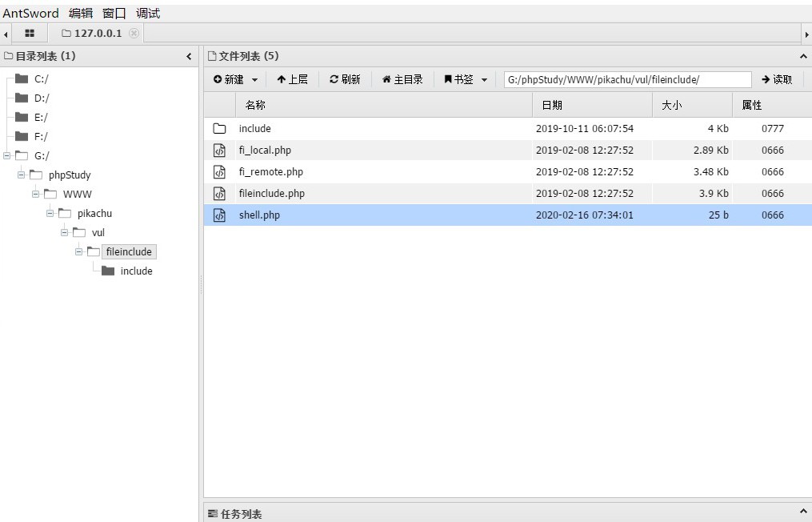Screen dimensions: 812x522
Task: Select phpStudy in the directory tree
Action: [70, 175]
